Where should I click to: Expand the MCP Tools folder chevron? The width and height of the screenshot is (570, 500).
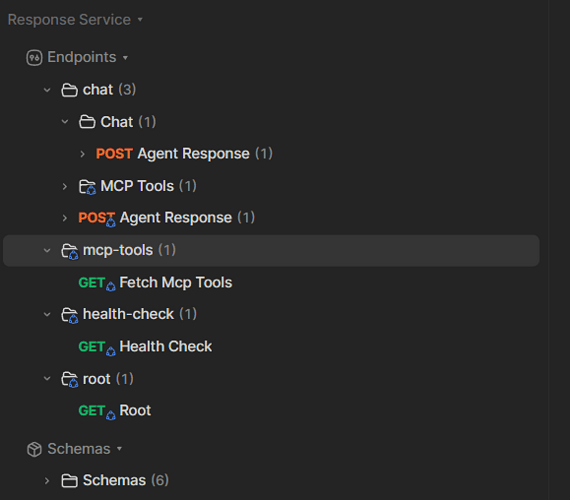click(x=65, y=187)
